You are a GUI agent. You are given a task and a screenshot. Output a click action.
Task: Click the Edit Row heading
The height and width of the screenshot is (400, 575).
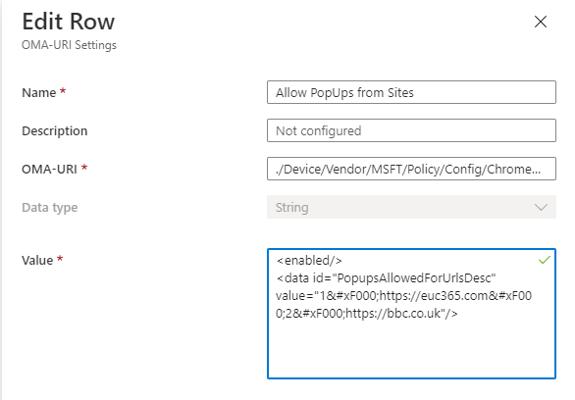(x=69, y=21)
